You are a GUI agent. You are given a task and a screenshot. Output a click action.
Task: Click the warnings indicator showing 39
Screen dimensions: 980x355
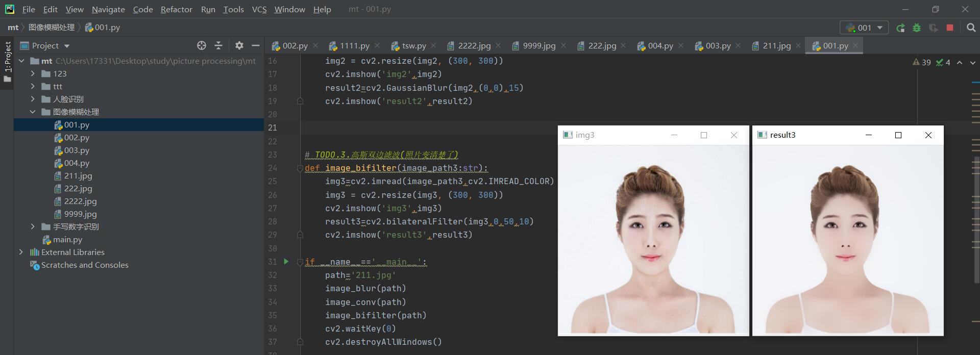[922, 62]
